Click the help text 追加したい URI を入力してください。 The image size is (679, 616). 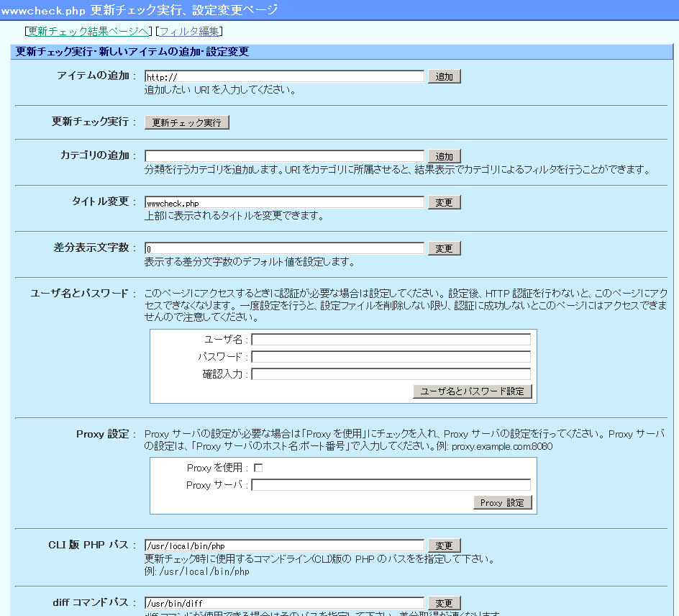click(x=220, y=90)
